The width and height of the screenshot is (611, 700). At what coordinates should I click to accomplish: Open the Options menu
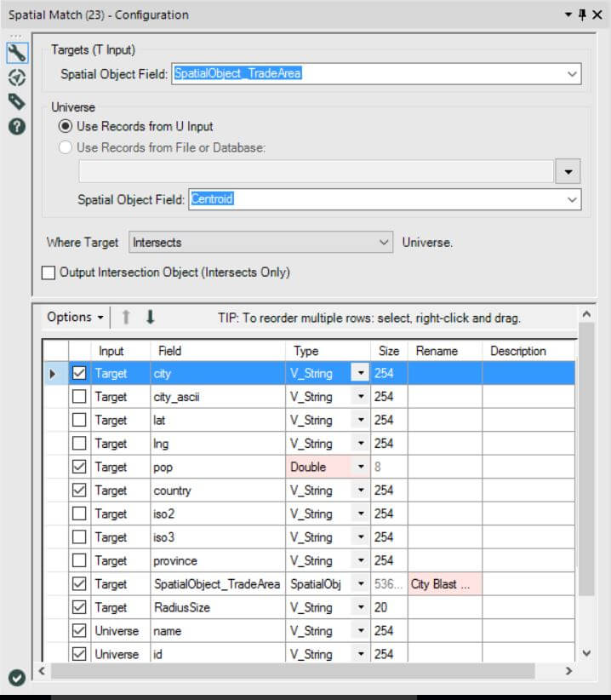click(75, 318)
